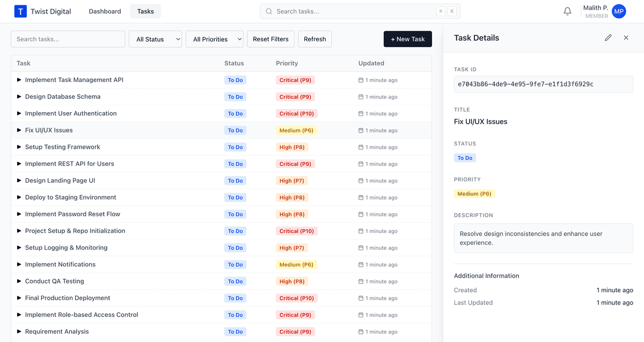Select the Task ID field text
The image size is (644, 342).
click(543, 84)
